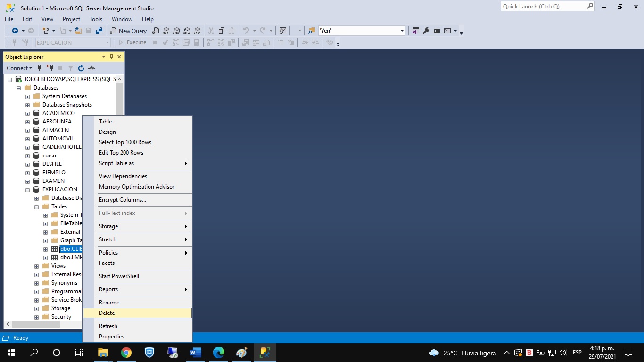Expand the Views folder node
This screenshot has height=362, width=644.
point(36,266)
